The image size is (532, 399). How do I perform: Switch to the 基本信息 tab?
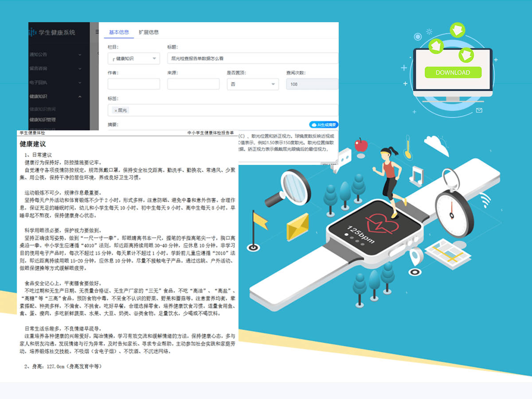click(x=118, y=31)
